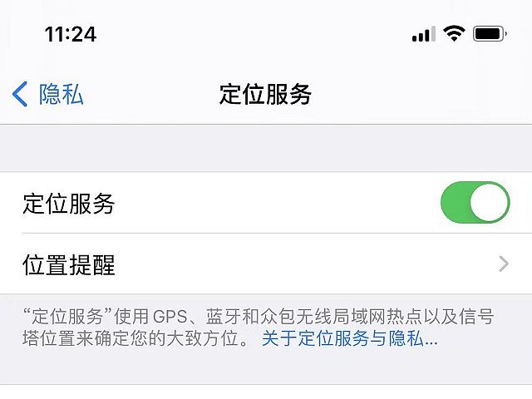The height and width of the screenshot is (399, 532).
Task: Go back to 隐私 via its label
Action: click(61, 94)
